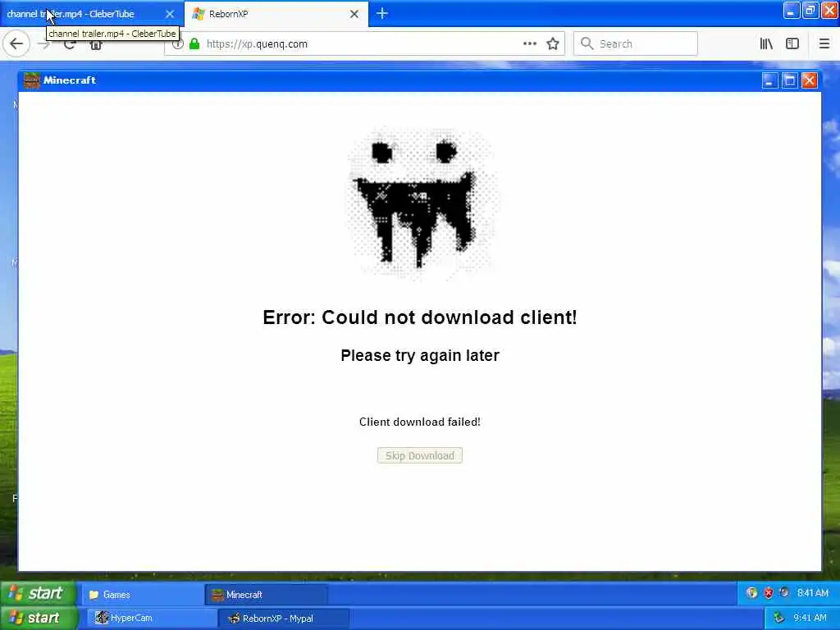Minimize the Minecraft window

[769, 80]
